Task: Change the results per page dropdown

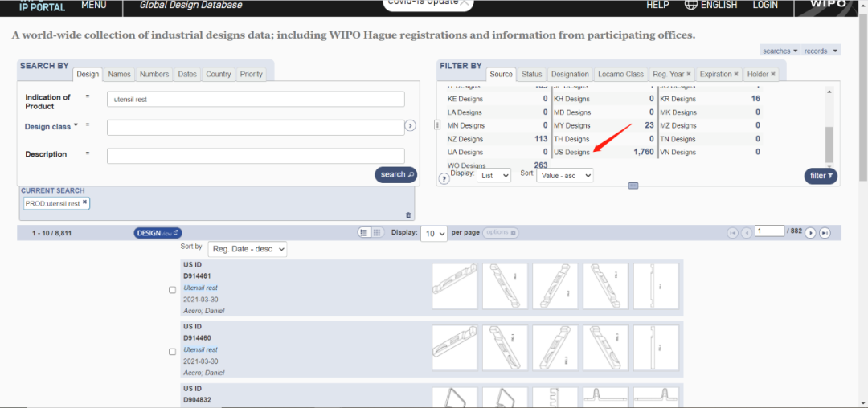Action: pyautogui.click(x=434, y=234)
